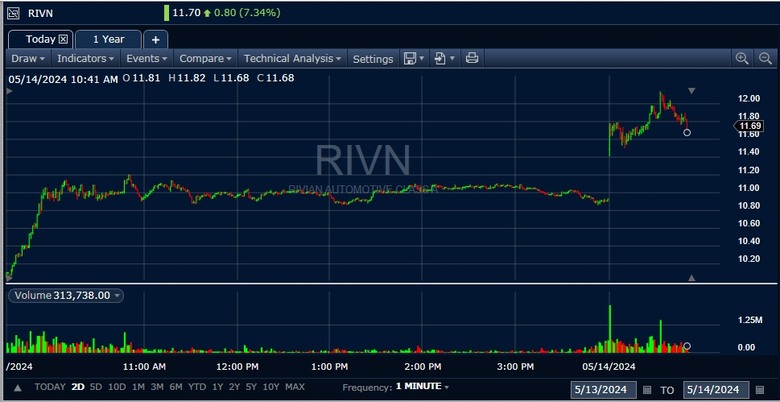This screenshot has width=780, height=402.
Task: Open calendar for the start date
Action: (647, 389)
